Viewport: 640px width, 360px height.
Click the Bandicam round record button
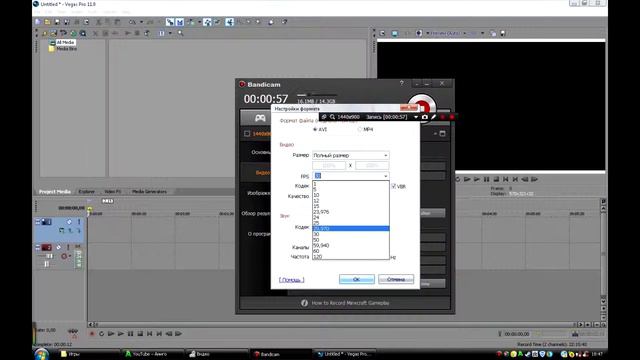tap(422, 105)
